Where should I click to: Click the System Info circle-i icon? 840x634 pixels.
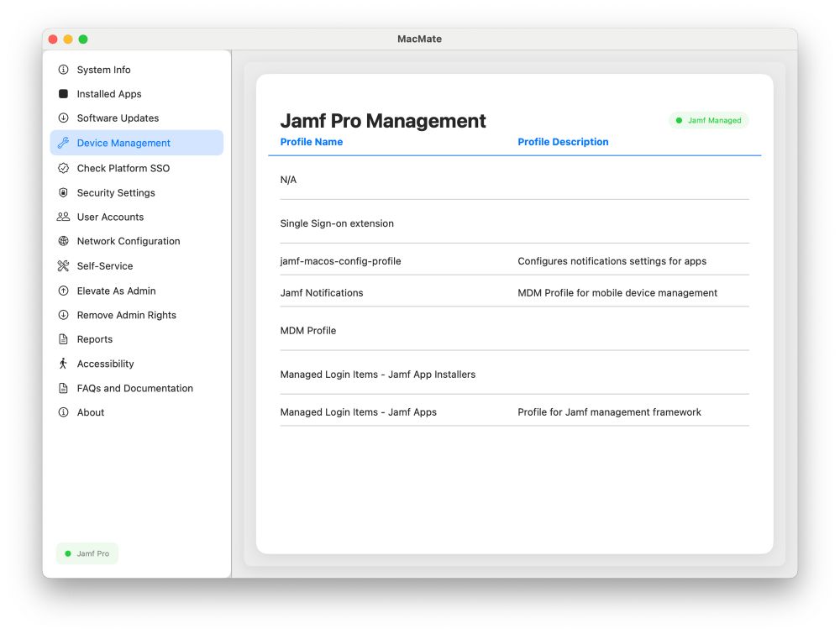tap(63, 70)
